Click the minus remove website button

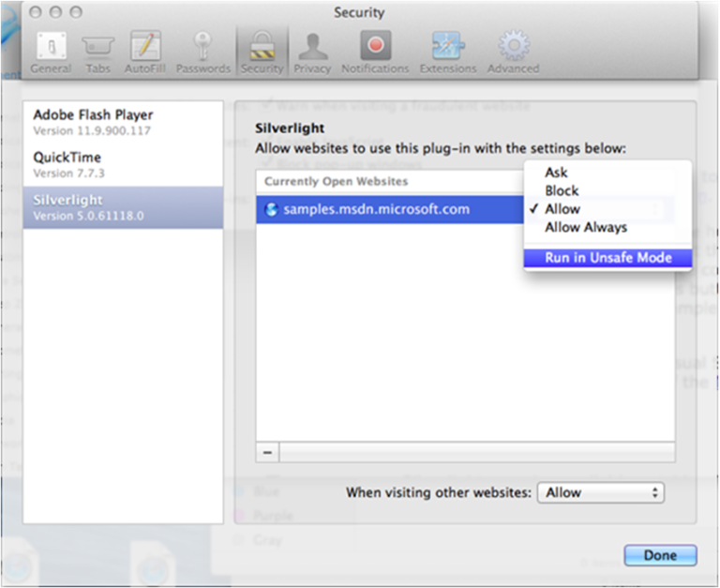tap(268, 452)
